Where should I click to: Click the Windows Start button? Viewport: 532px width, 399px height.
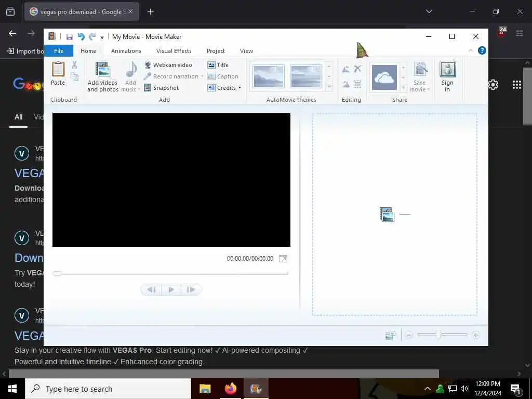[x=12, y=389]
